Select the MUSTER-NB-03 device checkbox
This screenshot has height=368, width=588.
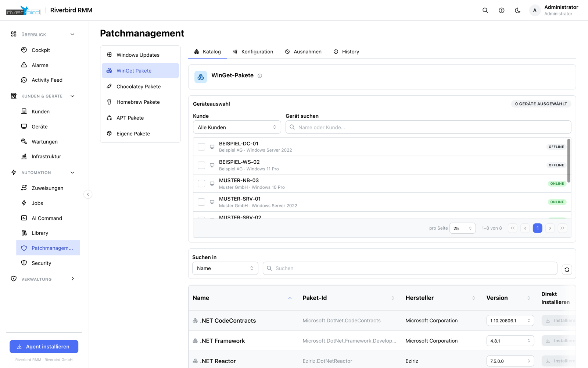[201, 184]
